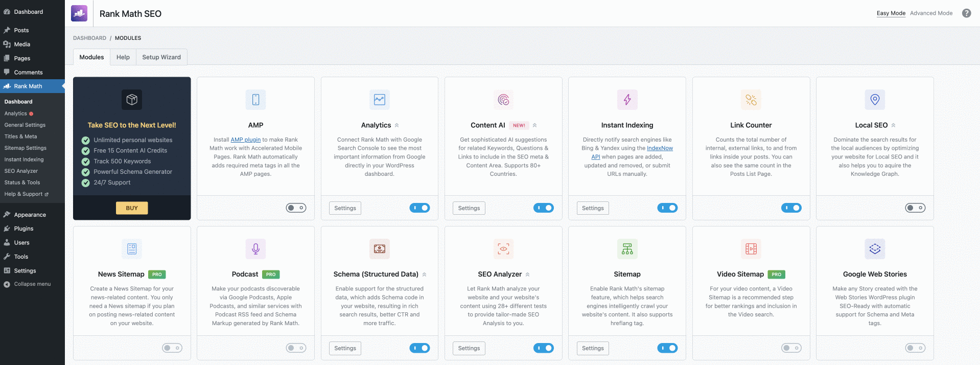Enable the Local SEO module toggle
980x365 pixels.
point(915,208)
